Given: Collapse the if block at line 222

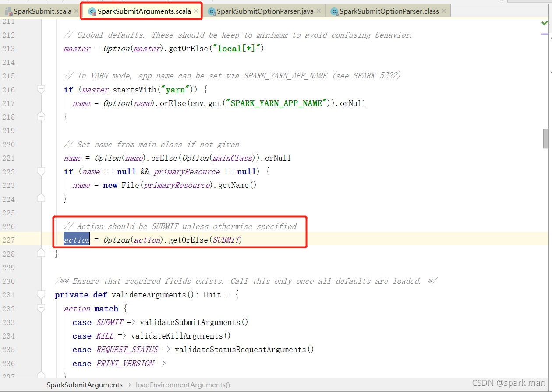Looking at the screenshot, I should coord(41,171).
